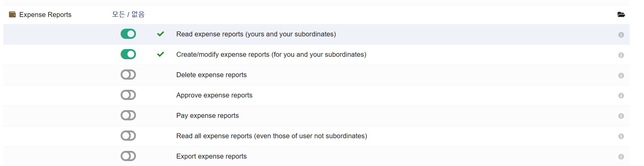Enable Approve expense reports toggle
This screenshot has width=644, height=166.
click(128, 95)
